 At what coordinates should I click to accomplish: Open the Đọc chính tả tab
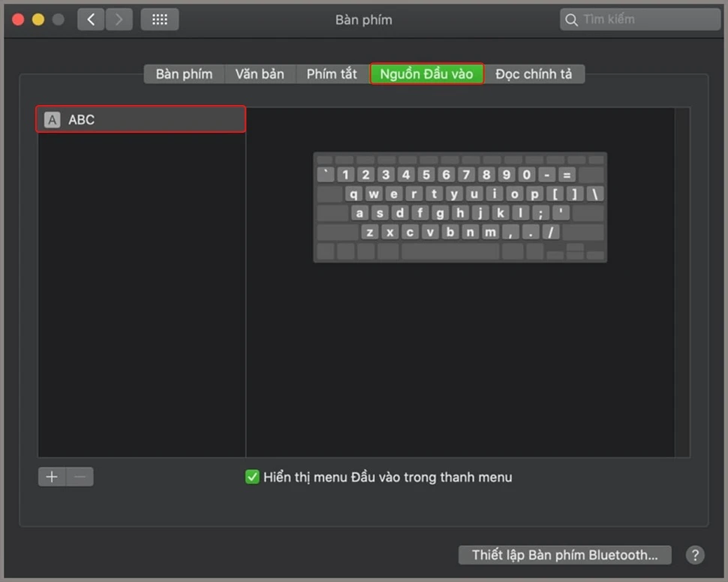pos(534,73)
